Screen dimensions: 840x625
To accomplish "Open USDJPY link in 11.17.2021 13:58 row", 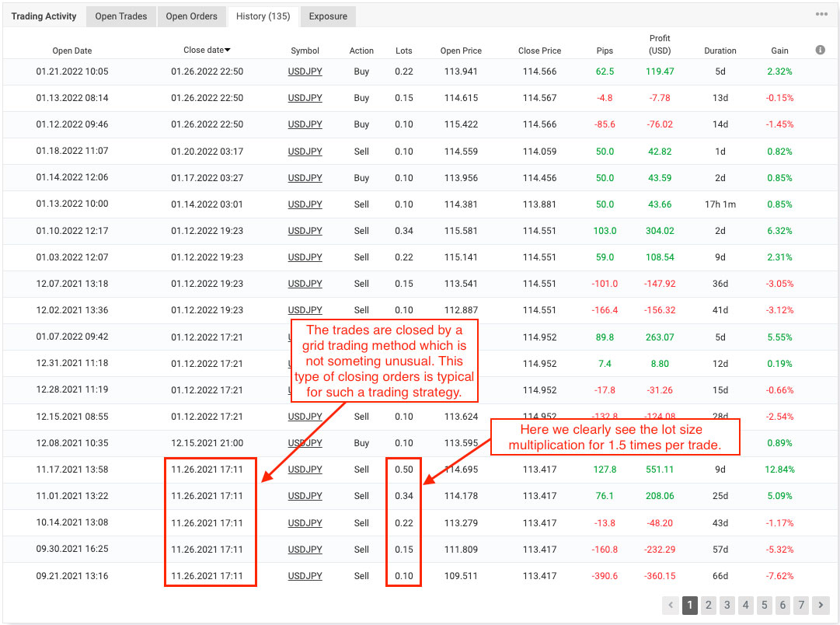I will (305, 470).
